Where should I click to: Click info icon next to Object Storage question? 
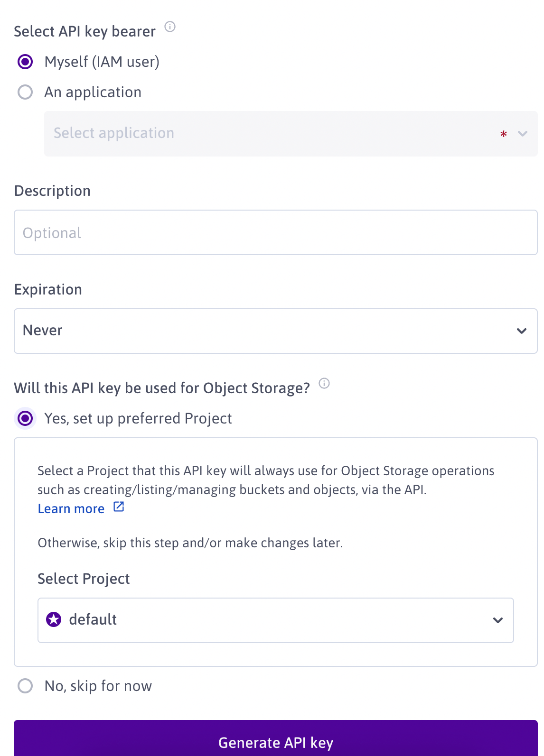324,383
